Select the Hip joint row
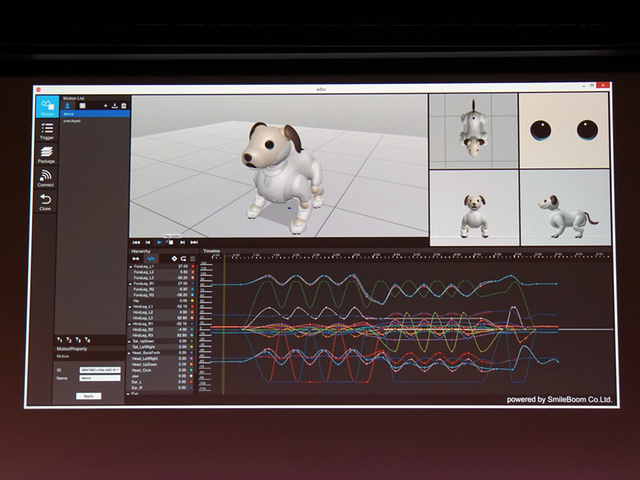The width and height of the screenshot is (640, 480). coord(161,301)
